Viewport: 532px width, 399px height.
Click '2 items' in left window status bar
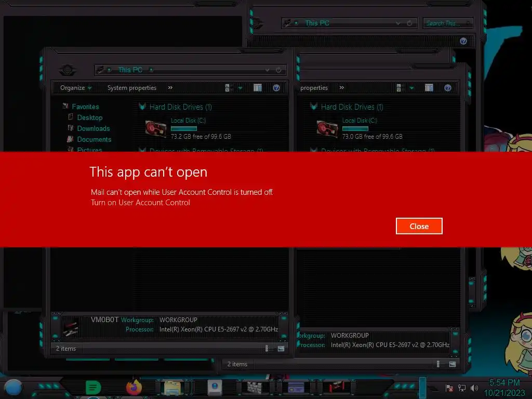click(x=66, y=349)
